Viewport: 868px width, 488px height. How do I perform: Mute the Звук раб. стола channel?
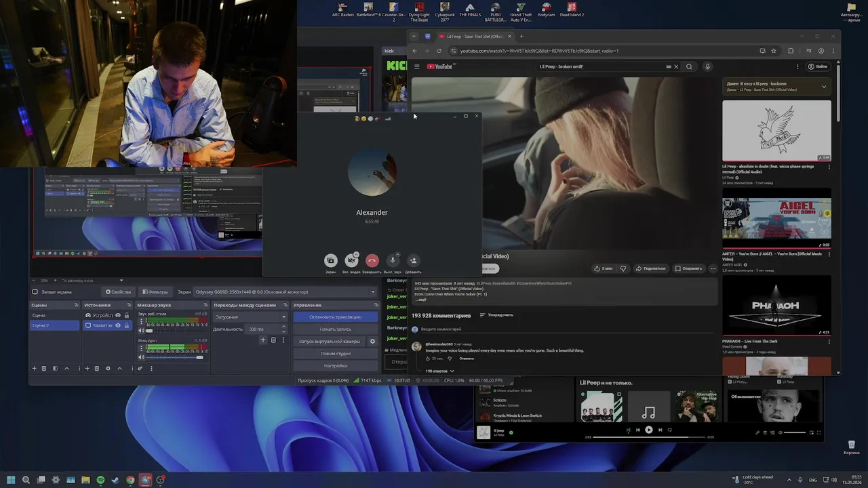click(x=141, y=331)
